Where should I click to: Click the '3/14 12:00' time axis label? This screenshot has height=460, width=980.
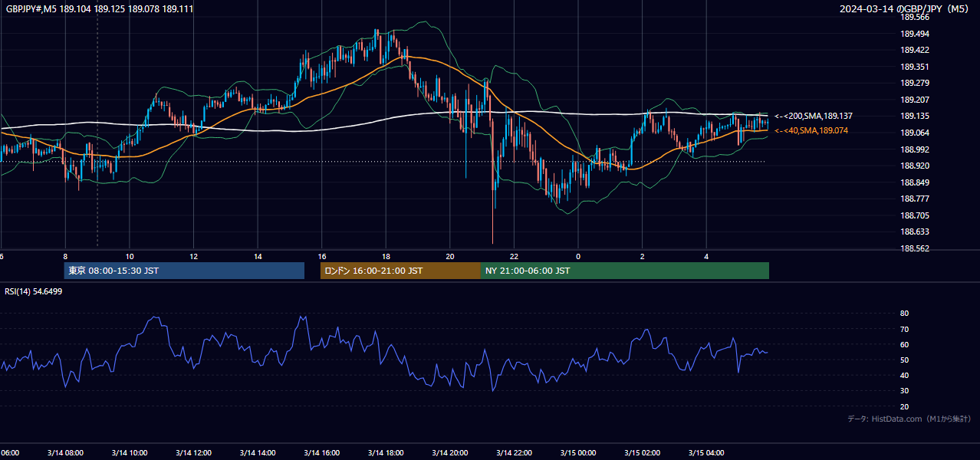[x=194, y=452]
